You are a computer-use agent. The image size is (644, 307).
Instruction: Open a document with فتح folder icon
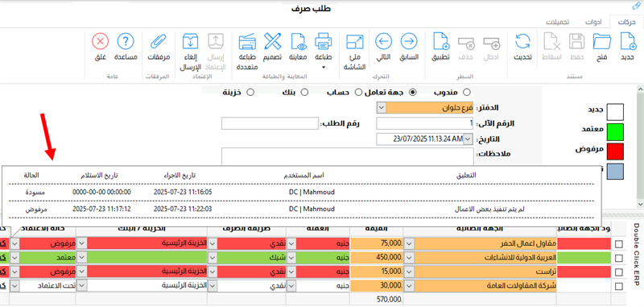(x=601, y=42)
